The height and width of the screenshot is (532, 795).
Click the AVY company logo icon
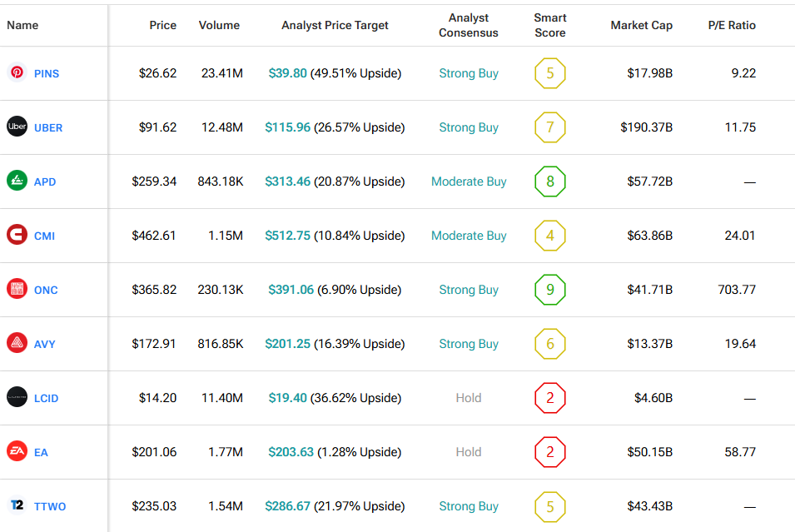tap(17, 344)
